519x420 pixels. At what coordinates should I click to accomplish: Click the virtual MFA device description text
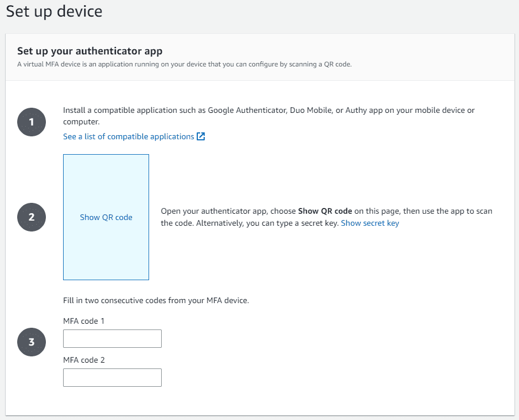coord(184,64)
